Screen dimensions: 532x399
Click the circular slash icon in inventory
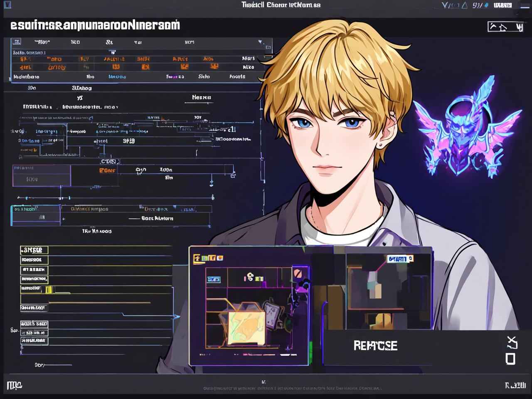pos(297,273)
